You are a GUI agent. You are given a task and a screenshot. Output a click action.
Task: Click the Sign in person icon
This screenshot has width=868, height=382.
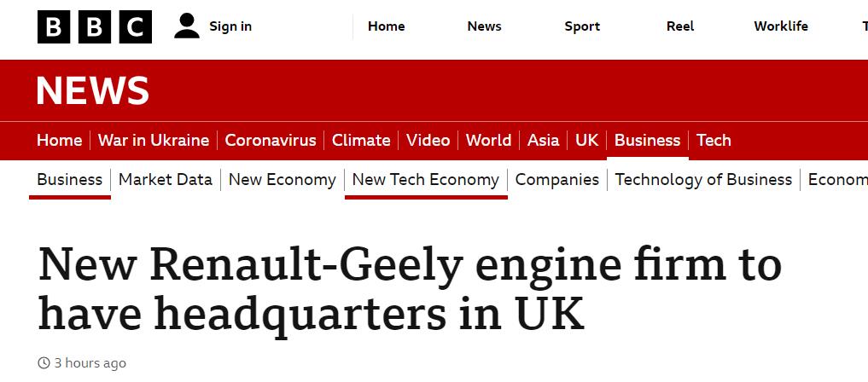pyautogui.click(x=186, y=26)
